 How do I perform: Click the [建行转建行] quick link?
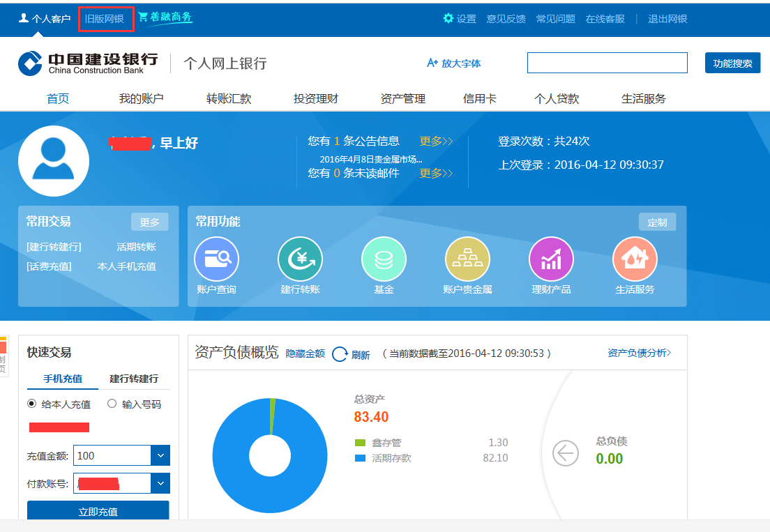point(54,247)
